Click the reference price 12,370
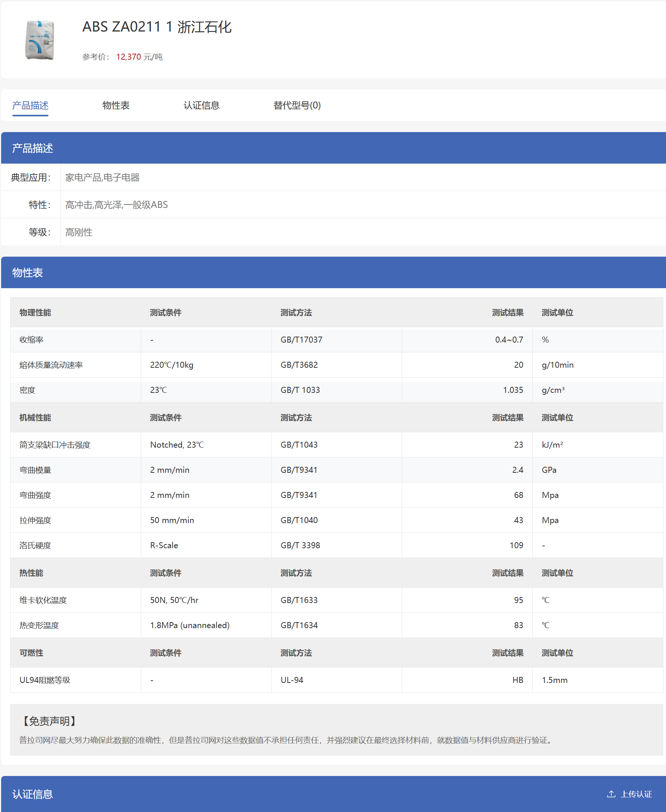This screenshot has width=666, height=812. (128, 57)
